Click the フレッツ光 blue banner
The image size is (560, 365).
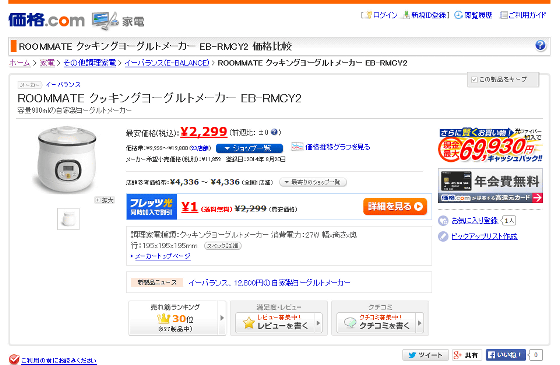click(152, 207)
